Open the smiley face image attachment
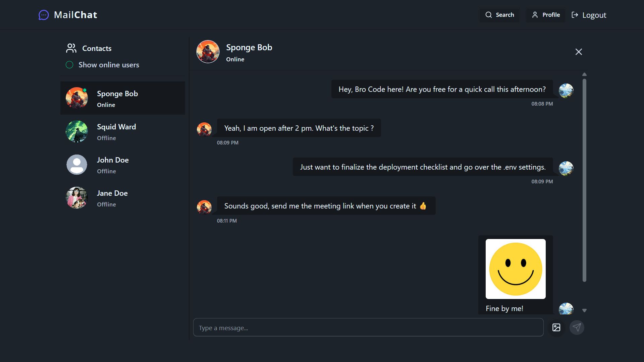Image resolution: width=644 pixels, height=362 pixels. pos(516,269)
